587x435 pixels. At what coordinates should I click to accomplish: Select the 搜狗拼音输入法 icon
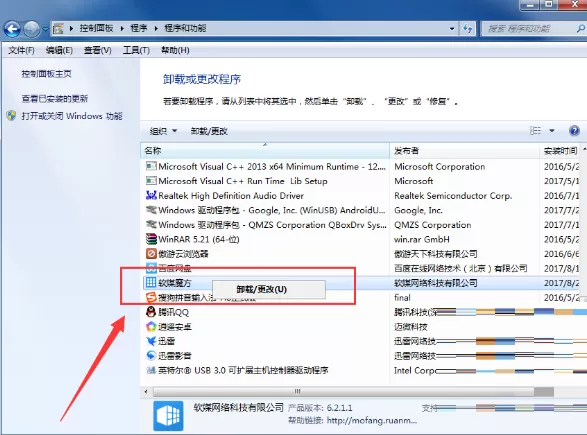click(x=151, y=298)
